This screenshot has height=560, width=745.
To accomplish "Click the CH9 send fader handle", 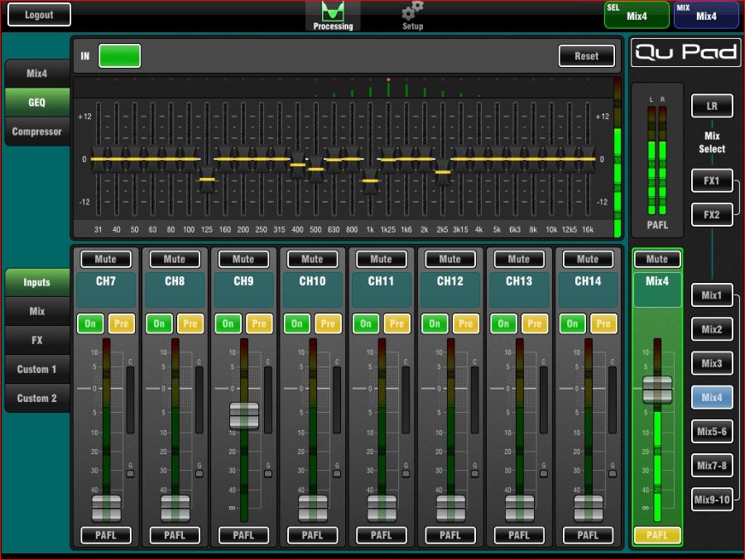I will click(x=243, y=415).
